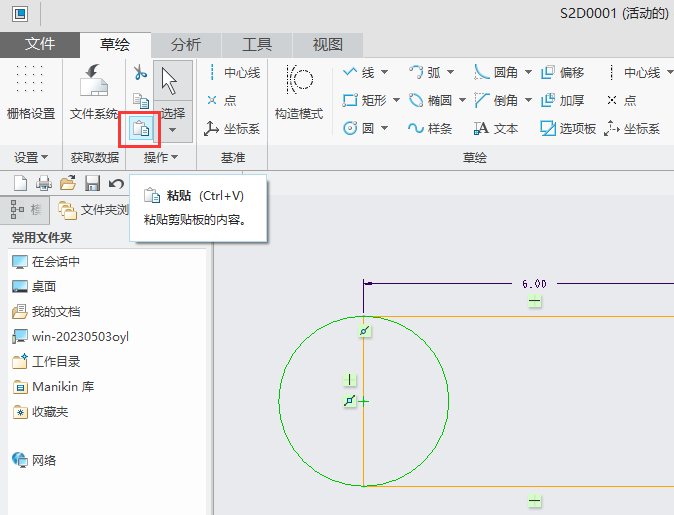Click the Print icon in the quick toolbar
674x515 pixels.
coord(44,184)
